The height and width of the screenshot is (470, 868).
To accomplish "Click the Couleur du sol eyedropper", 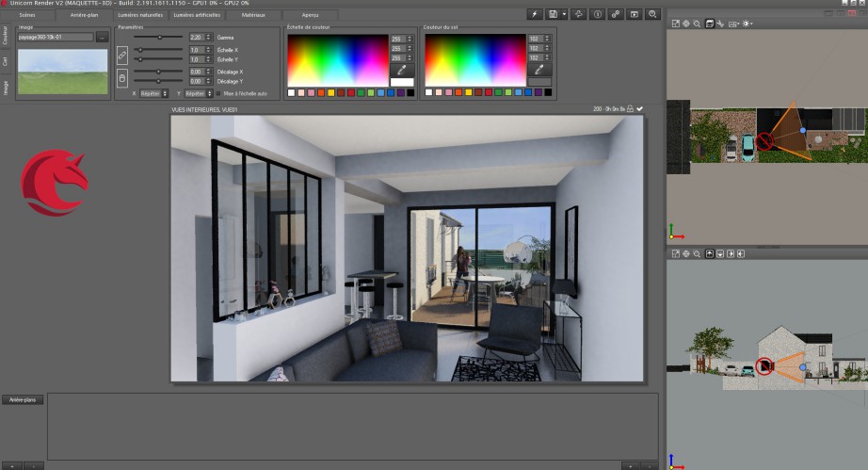I will 539,70.
